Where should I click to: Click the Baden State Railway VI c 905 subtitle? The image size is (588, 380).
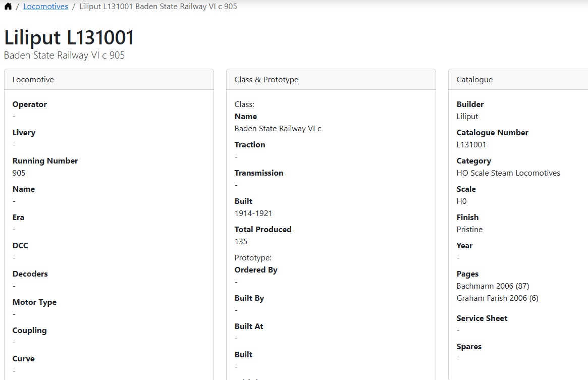point(64,55)
